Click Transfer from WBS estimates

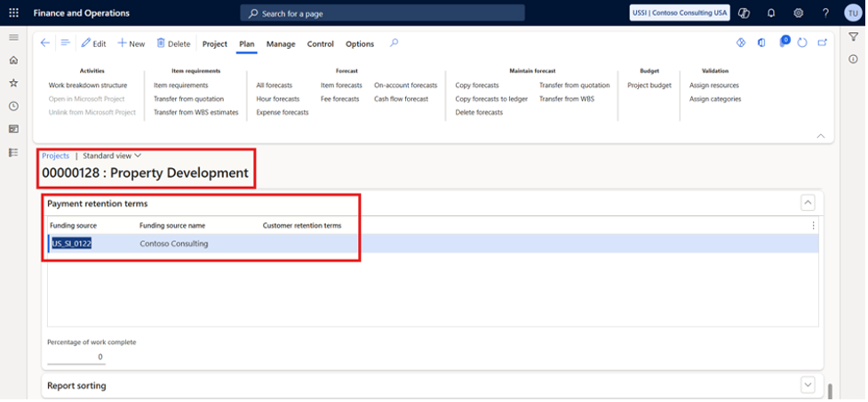pos(196,112)
